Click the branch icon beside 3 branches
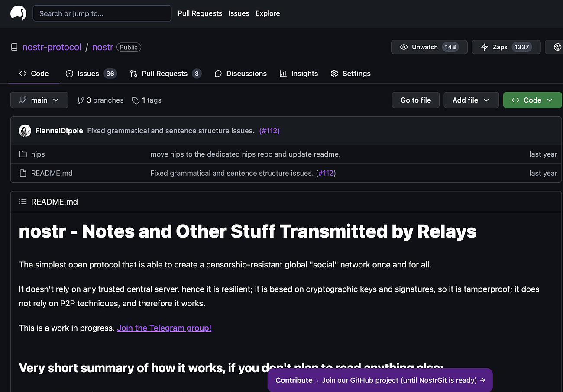Screen dimensions: 563x392 [x=81, y=100]
